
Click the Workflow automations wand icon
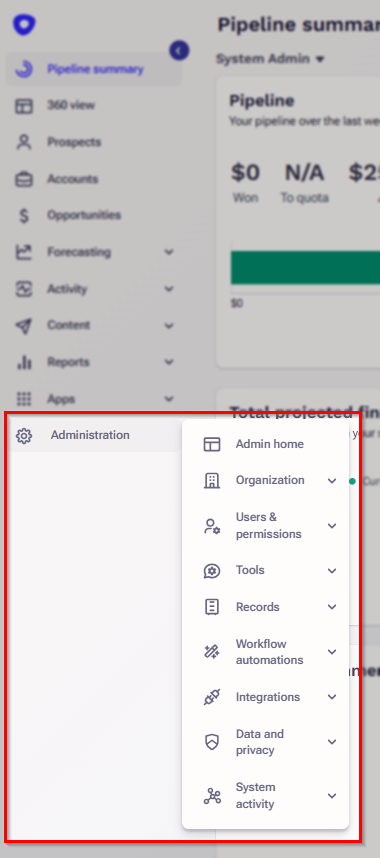212,652
